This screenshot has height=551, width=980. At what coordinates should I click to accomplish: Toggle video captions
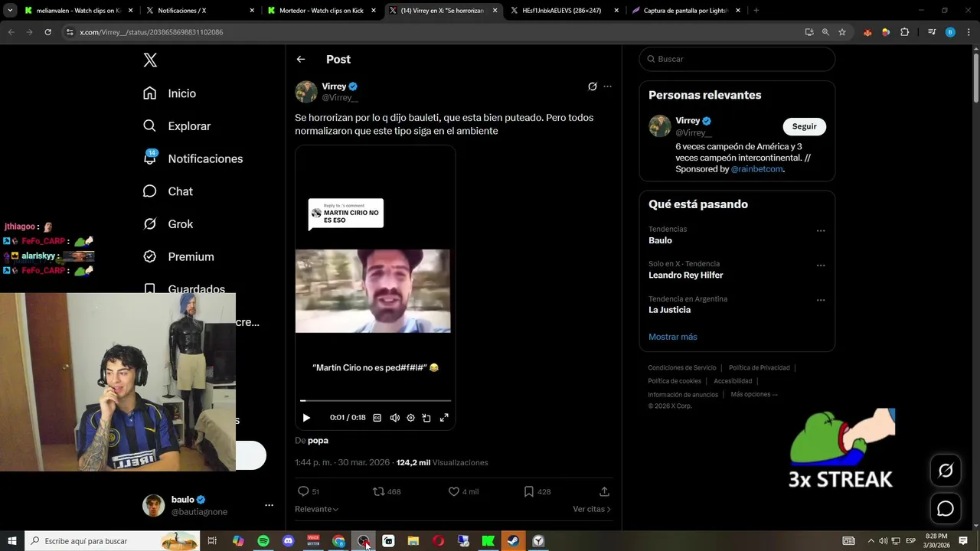pyautogui.click(x=377, y=418)
